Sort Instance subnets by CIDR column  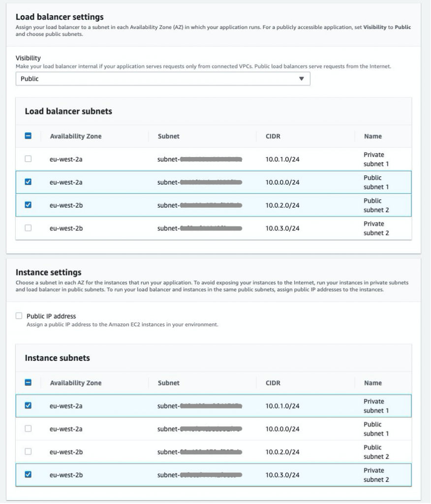[273, 382]
